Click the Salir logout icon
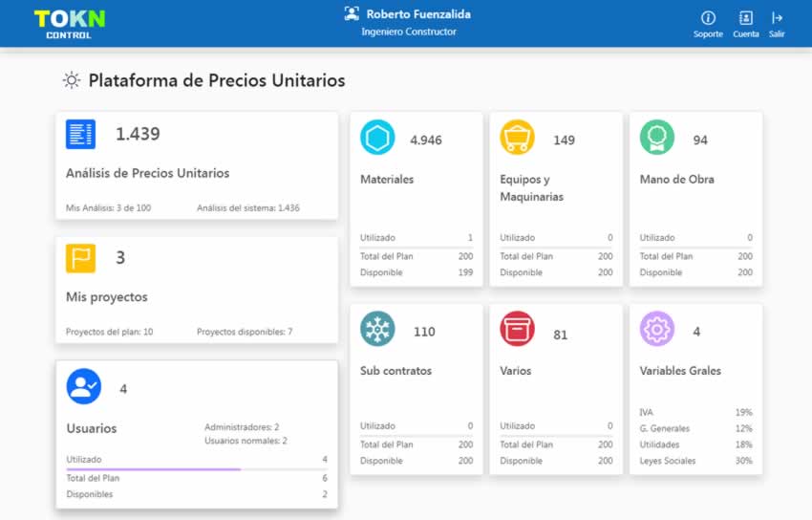Screen dimensions: 812x520 777,18
